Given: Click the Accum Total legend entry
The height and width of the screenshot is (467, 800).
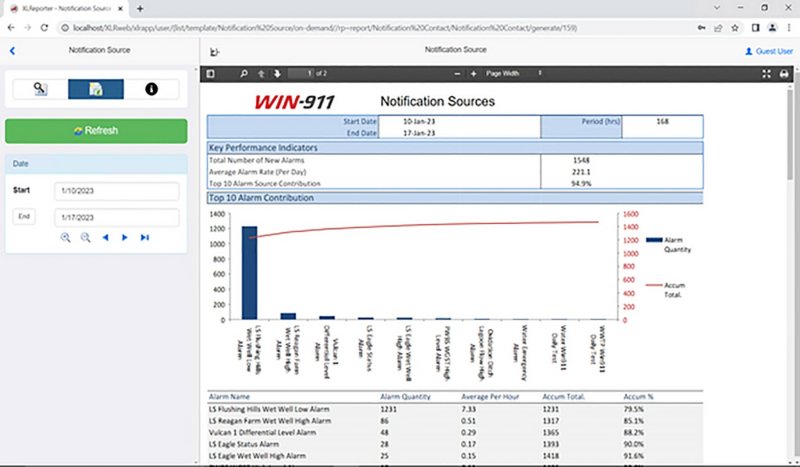Looking at the screenshot, I should coord(666,290).
